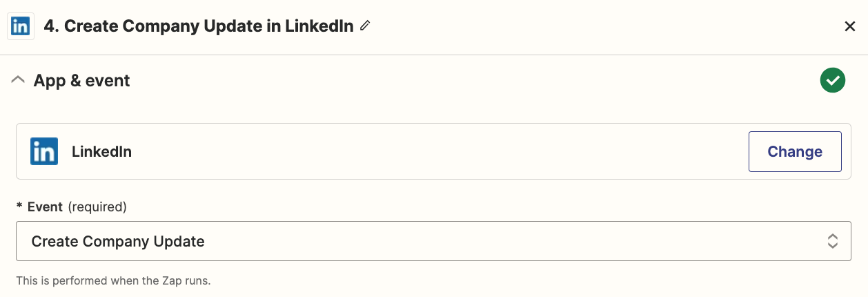Click the green checkmark status icon

click(833, 80)
